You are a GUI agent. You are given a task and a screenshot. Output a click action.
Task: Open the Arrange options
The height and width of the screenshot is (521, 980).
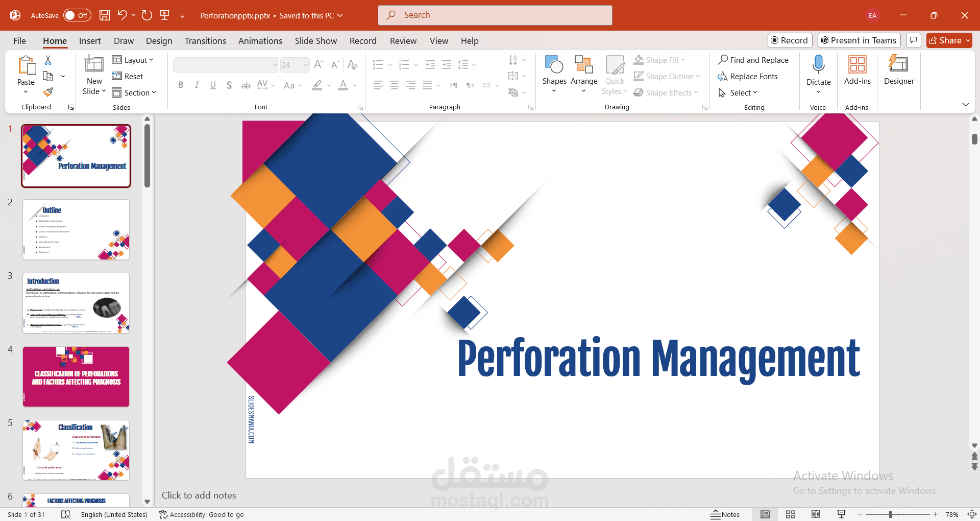pyautogui.click(x=584, y=74)
